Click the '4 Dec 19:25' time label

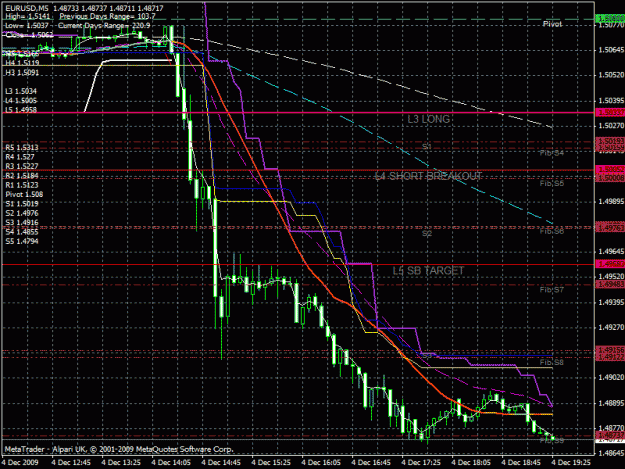tap(571, 463)
